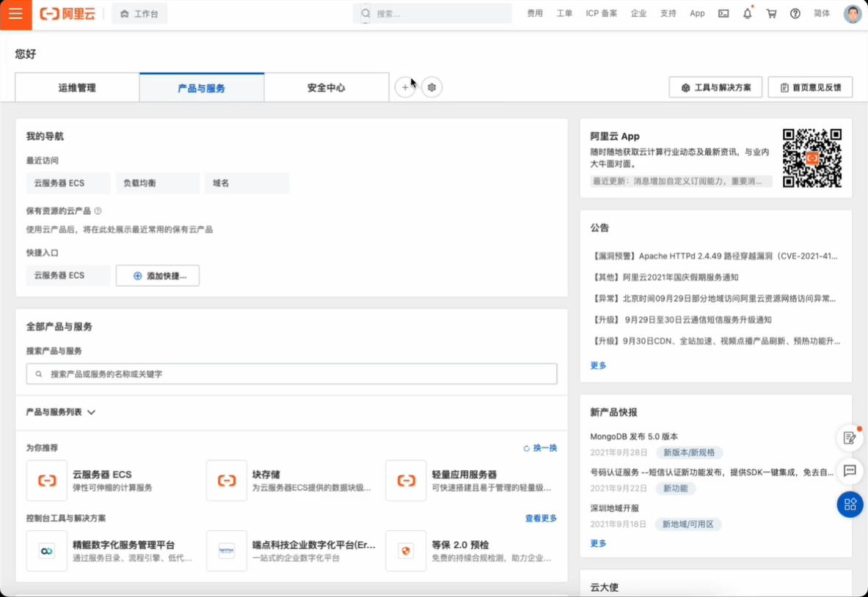Focus the top 搜索 input field
Image resolution: width=868 pixels, height=597 pixels.
pyautogui.click(x=432, y=14)
